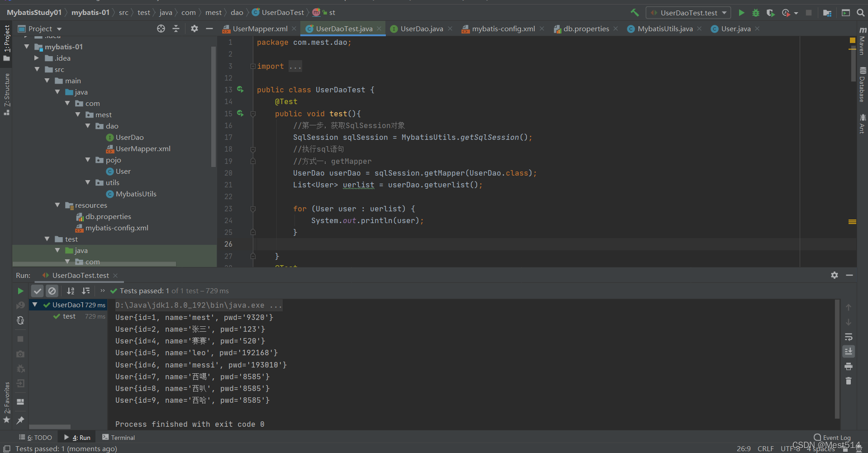Pin the Run tab with the pin icon

point(20,420)
